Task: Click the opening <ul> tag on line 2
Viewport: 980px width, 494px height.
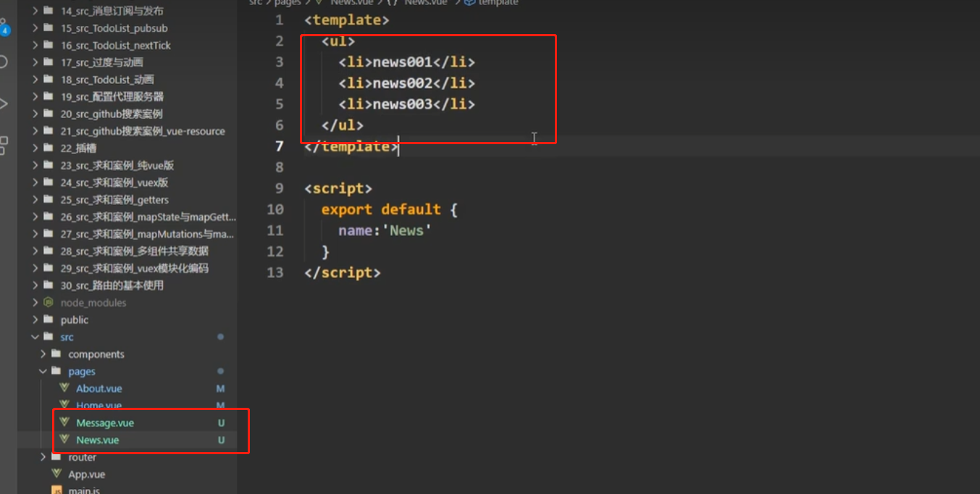Action: pyautogui.click(x=338, y=41)
